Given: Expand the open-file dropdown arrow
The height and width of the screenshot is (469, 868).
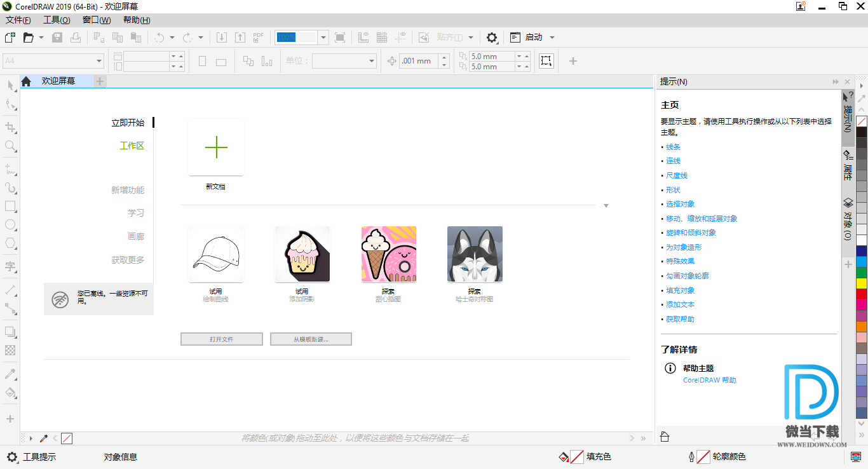Looking at the screenshot, I should [41, 37].
